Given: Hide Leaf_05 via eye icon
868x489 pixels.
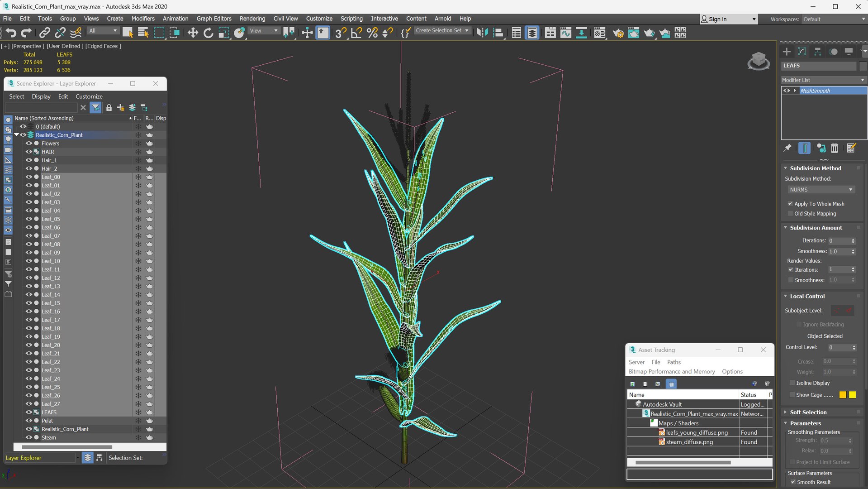Looking at the screenshot, I should click(x=29, y=219).
